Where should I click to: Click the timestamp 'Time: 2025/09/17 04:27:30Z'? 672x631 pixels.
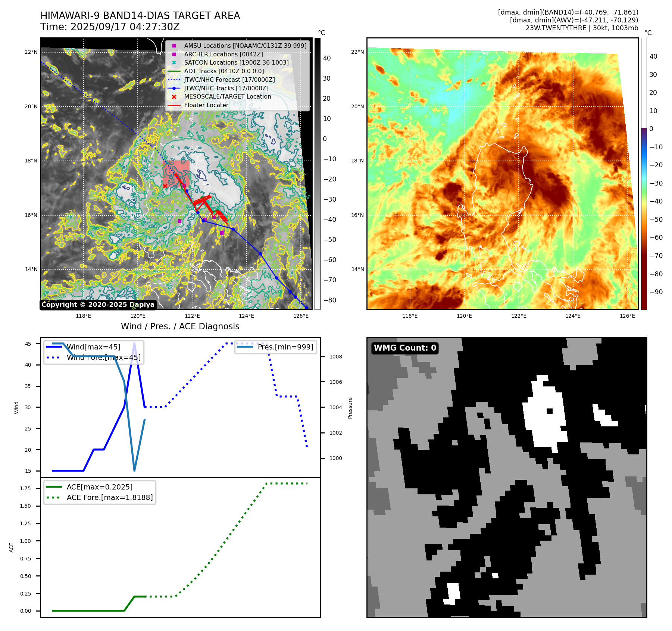point(110,27)
